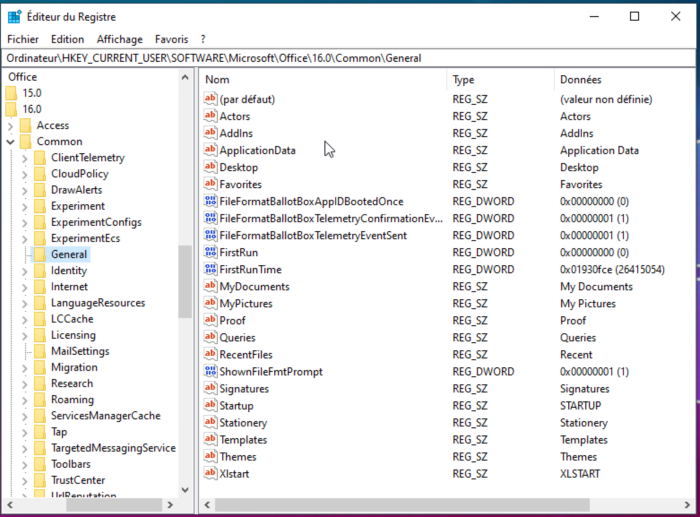Expand the Identity key node

(x=25, y=271)
